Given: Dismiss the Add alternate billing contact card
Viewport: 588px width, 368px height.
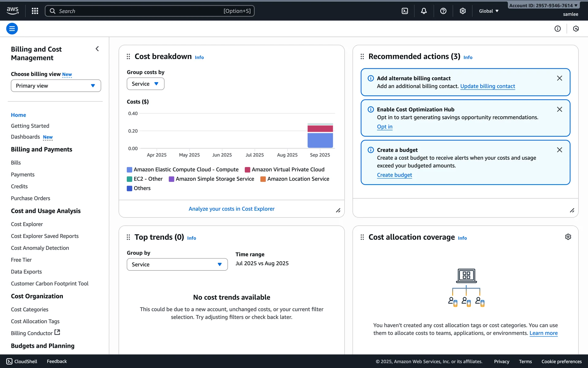Looking at the screenshot, I should 559,78.
